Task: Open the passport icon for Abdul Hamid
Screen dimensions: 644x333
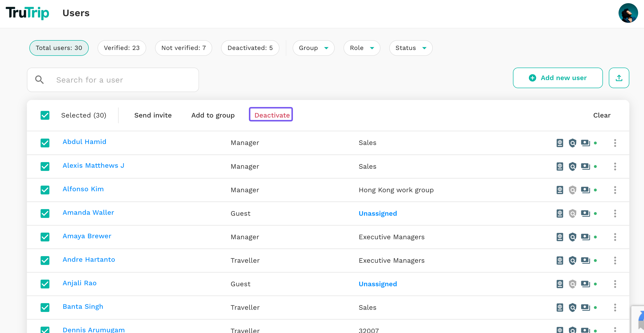Action: [560, 143]
